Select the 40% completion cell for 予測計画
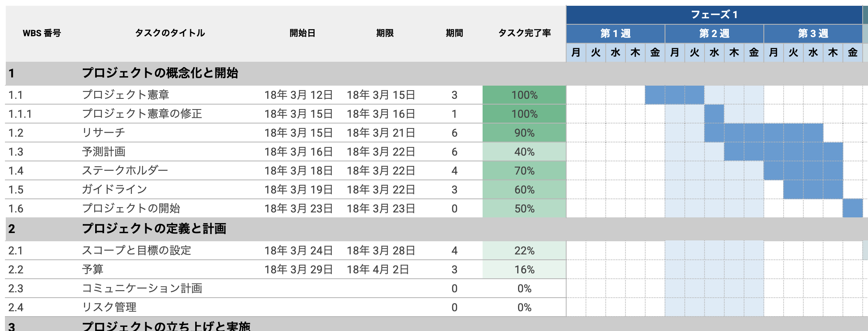The image size is (868, 331). coord(524,152)
